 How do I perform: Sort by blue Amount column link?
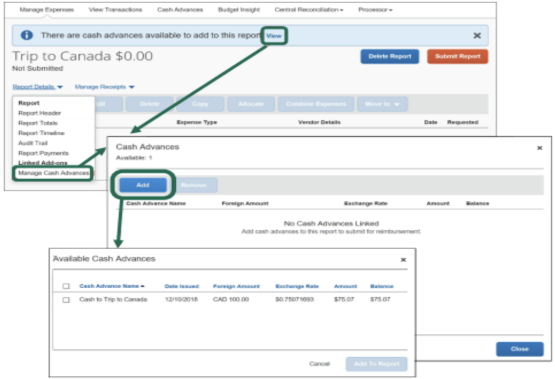tap(345, 286)
